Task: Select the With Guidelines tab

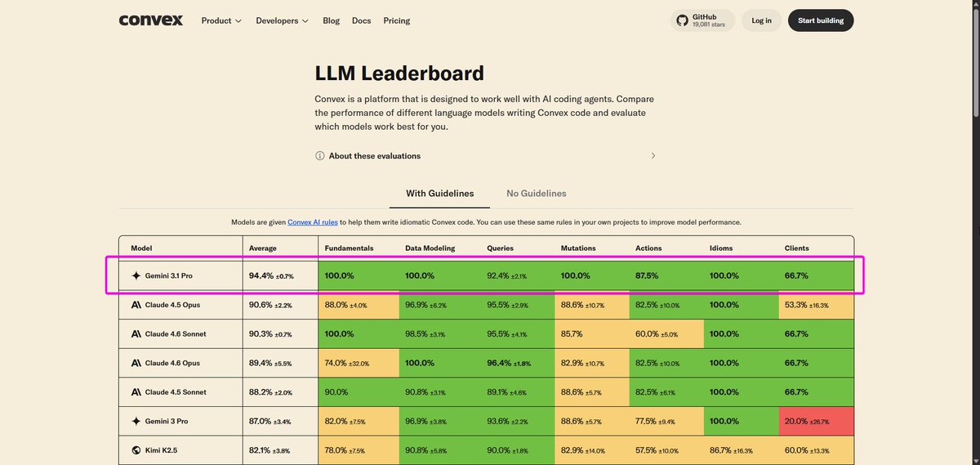Action: click(x=440, y=194)
